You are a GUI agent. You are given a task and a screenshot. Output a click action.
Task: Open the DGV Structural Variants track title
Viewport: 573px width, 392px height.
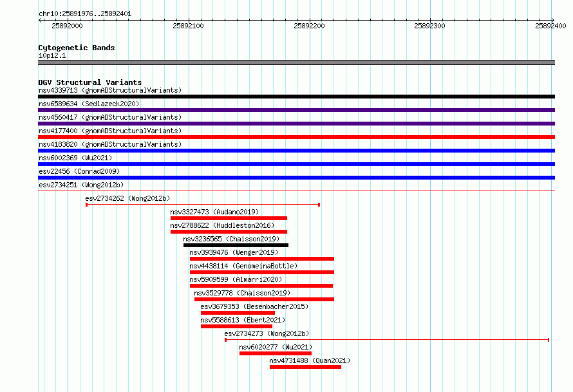(90, 82)
